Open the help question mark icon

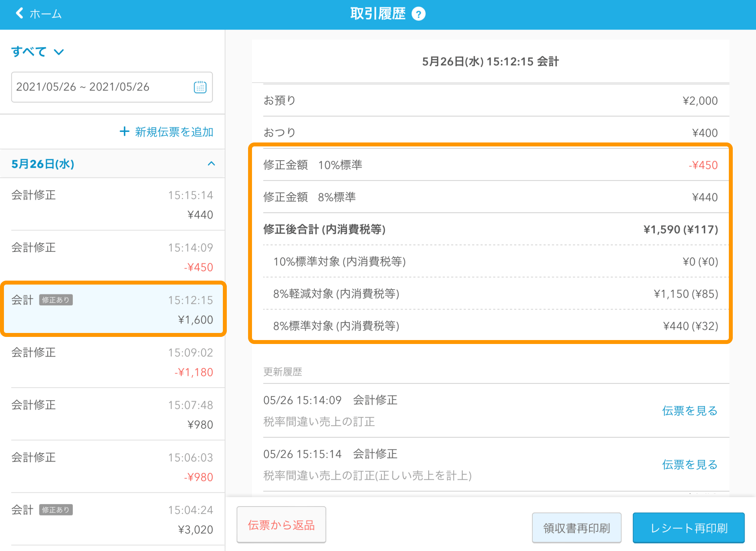tap(418, 14)
